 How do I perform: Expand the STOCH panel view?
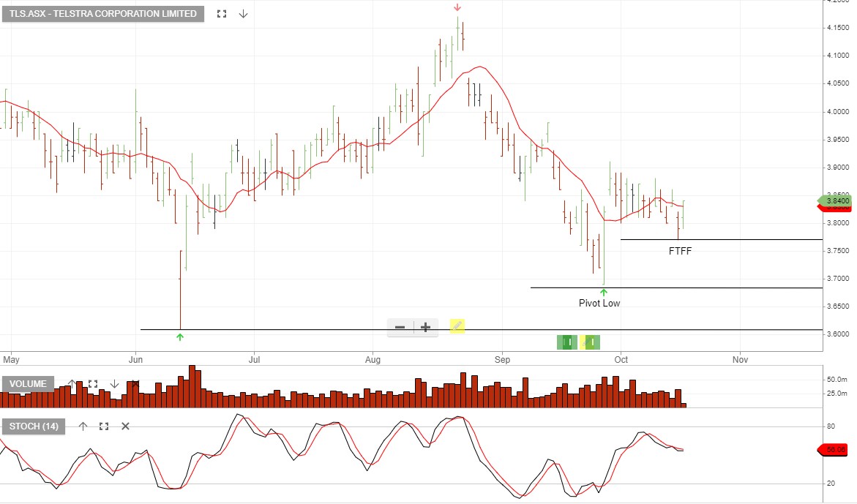coord(104,426)
